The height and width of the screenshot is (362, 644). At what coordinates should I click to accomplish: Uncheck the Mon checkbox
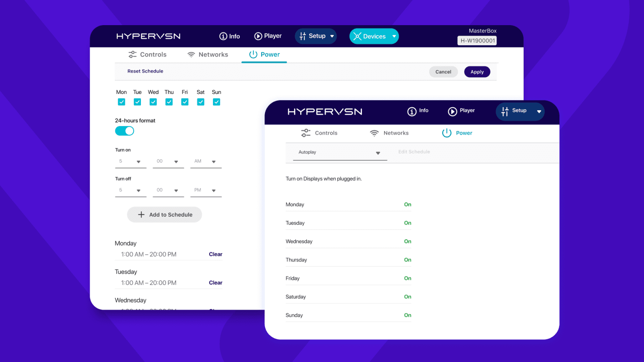click(x=121, y=102)
